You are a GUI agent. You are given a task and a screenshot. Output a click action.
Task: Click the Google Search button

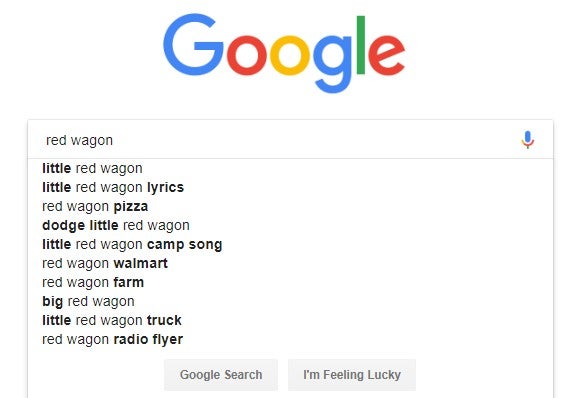[221, 375]
